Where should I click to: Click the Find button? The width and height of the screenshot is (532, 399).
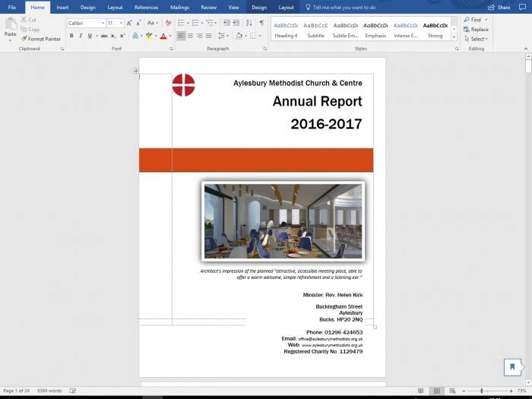473,20
